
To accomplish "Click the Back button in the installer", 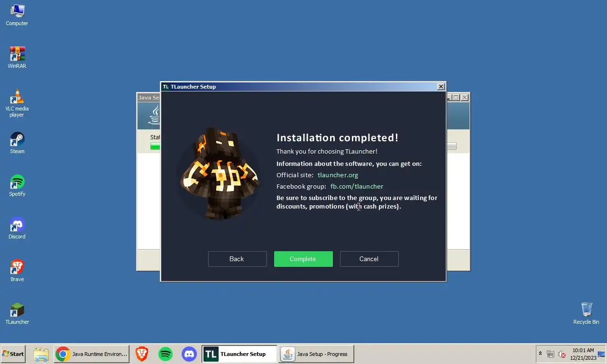I will pyautogui.click(x=237, y=259).
